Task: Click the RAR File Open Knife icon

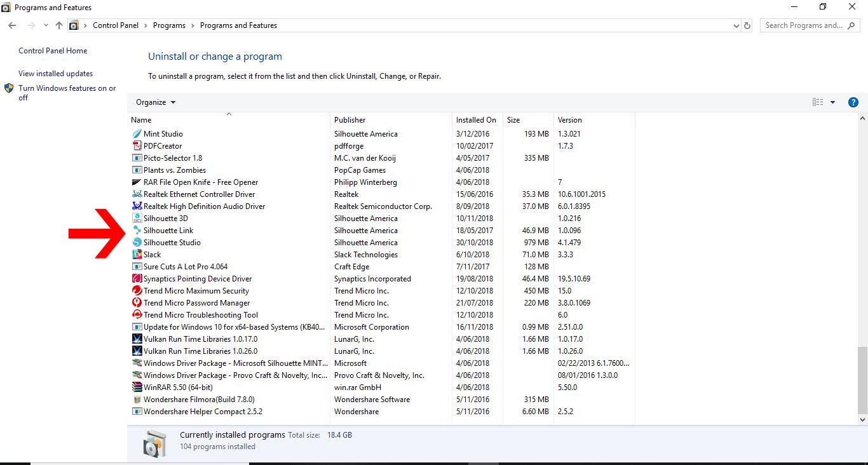Action: (137, 182)
